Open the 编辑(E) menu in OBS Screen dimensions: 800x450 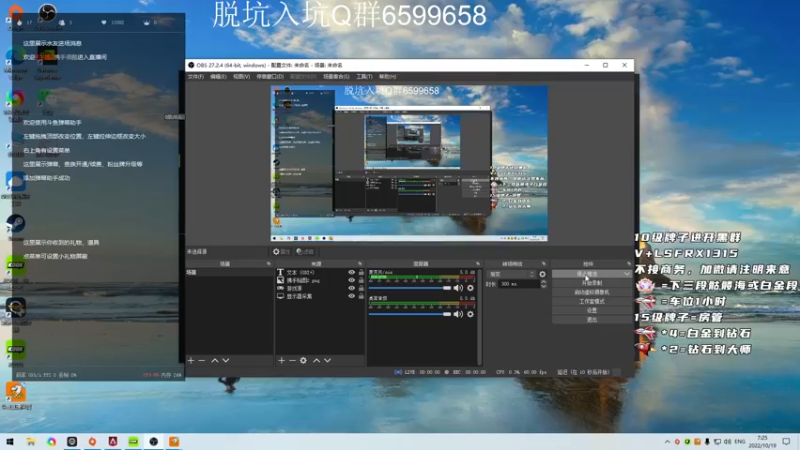218,77
